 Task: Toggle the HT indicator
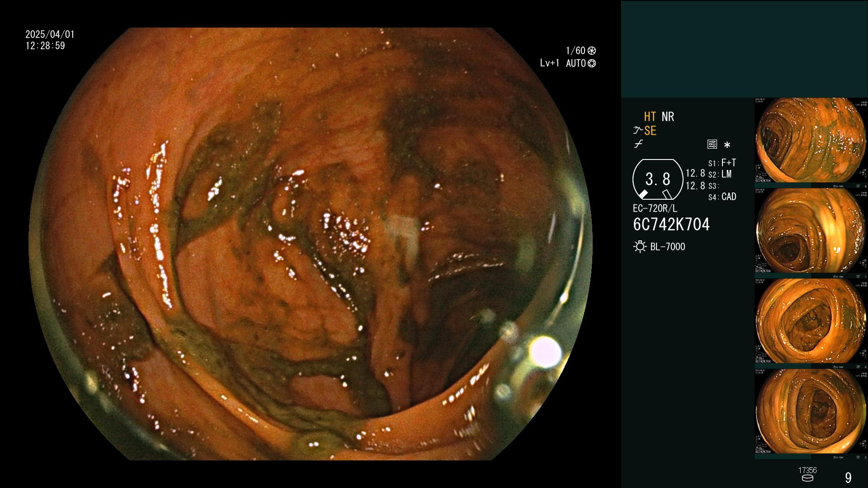pos(650,117)
